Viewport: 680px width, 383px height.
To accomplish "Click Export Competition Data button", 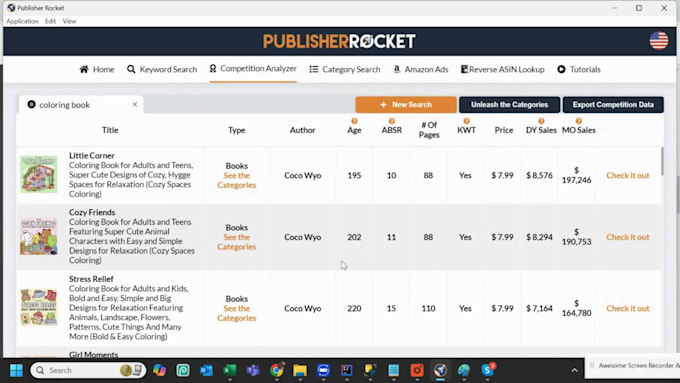I will pos(613,105).
